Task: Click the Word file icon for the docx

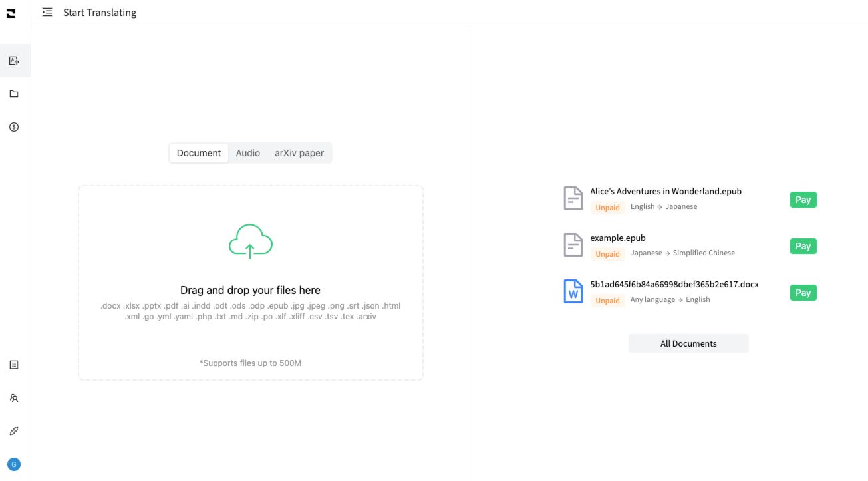Action: [573, 292]
